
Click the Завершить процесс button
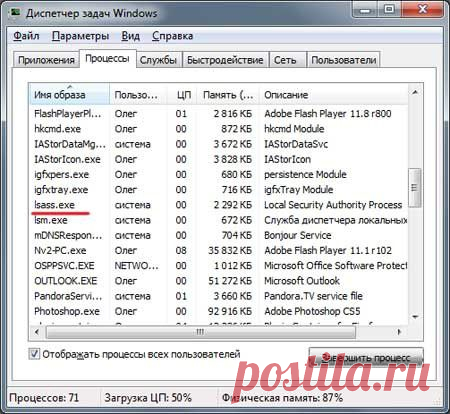click(x=366, y=357)
